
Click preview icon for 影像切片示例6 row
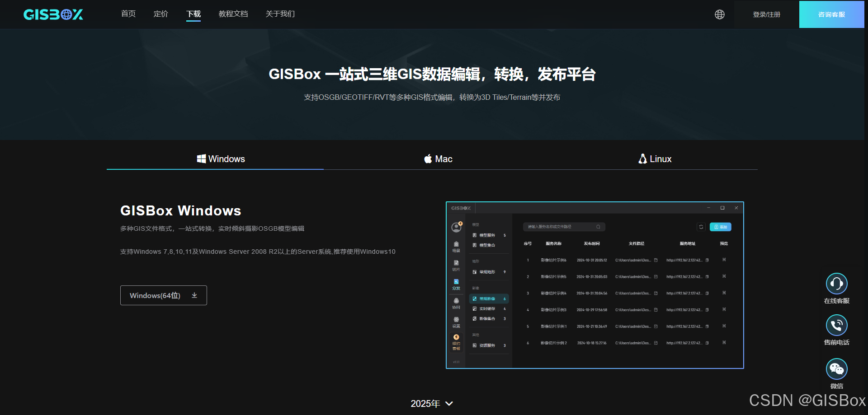[724, 260]
